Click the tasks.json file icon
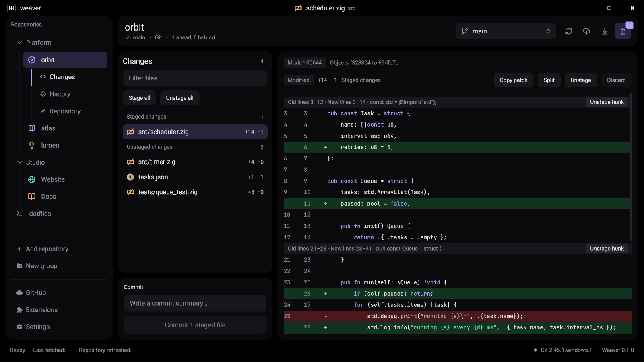The width and height of the screenshot is (644, 362). coord(130,177)
